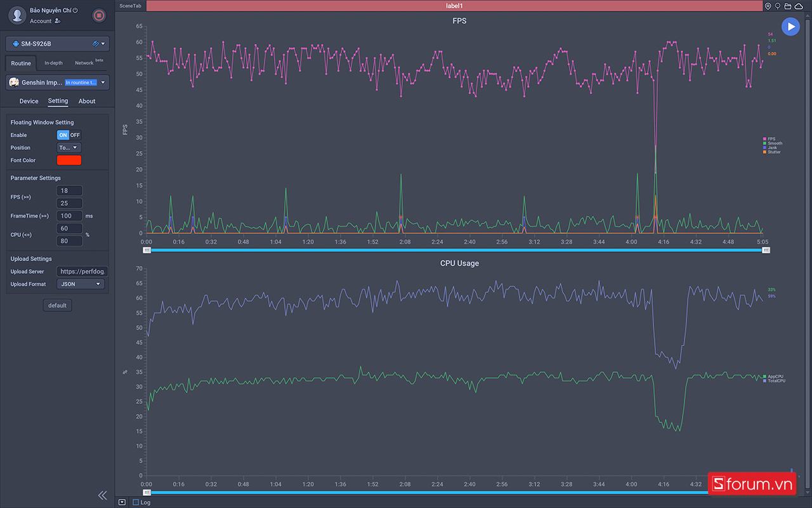This screenshot has height=508, width=812.
Task: Toggle Stutter series in FPS legend
Action: 766,152
